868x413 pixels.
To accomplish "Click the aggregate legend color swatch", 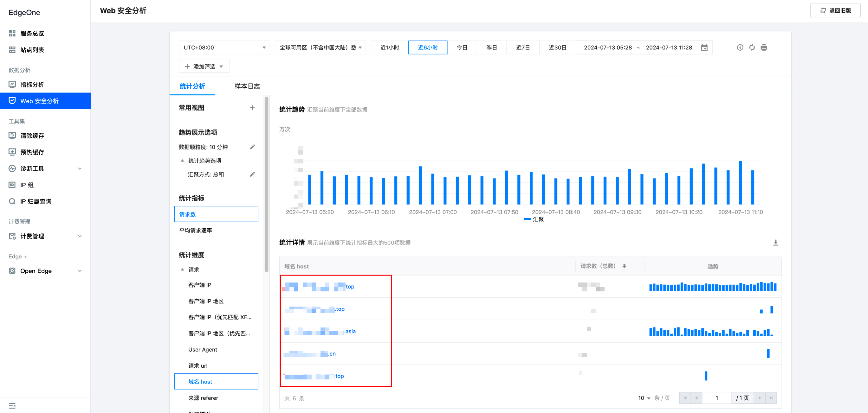I will click(527, 219).
